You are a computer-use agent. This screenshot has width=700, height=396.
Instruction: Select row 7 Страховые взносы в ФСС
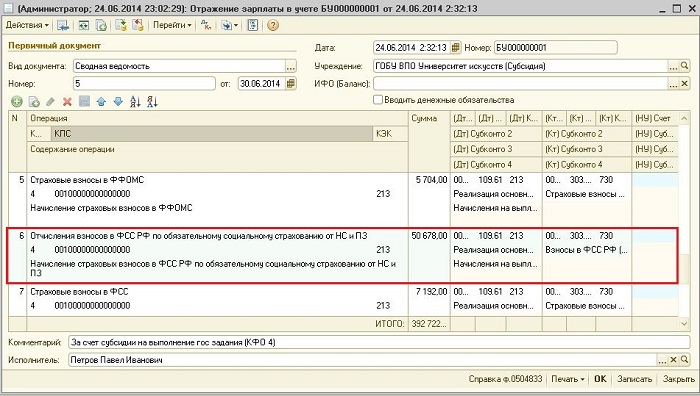pyautogui.click(x=342, y=299)
